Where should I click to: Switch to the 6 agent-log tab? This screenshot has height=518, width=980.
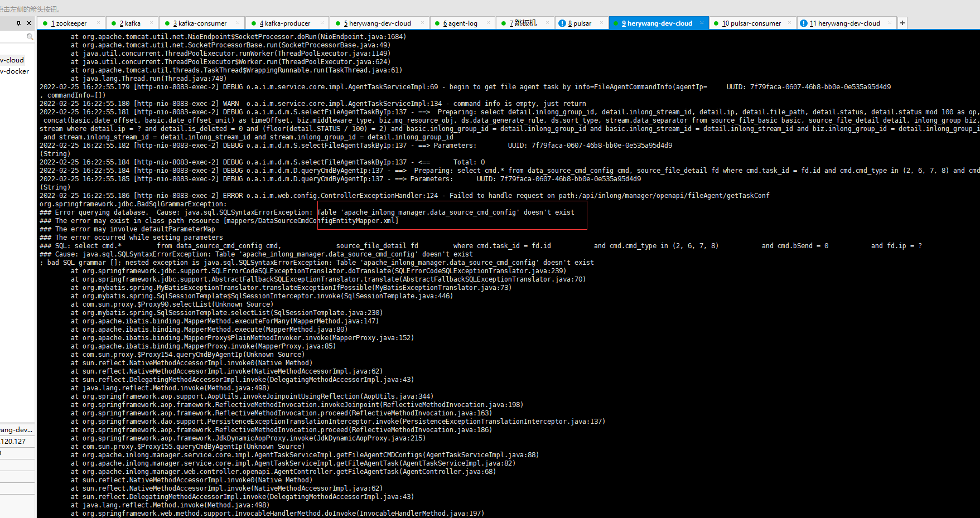[x=462, y=23]
